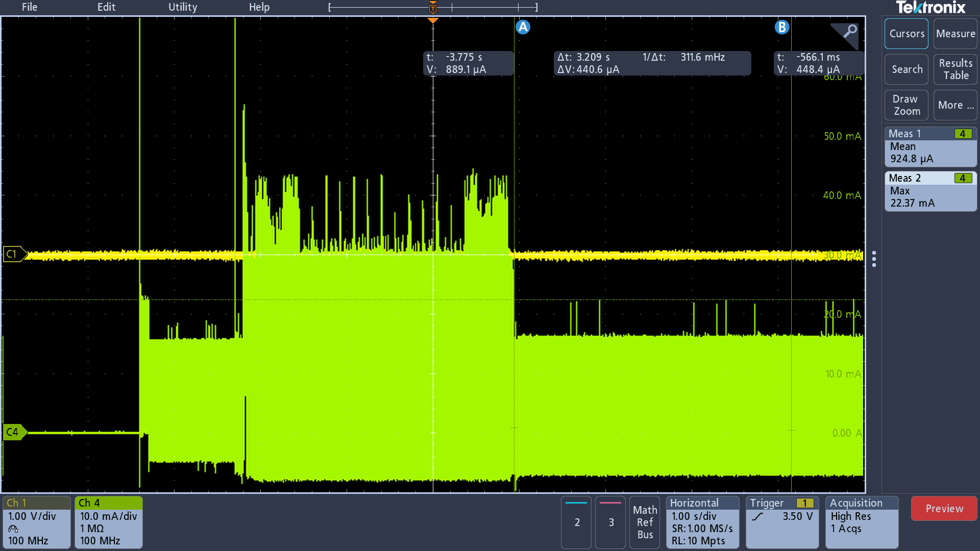Open the More... options

point(955,105)
